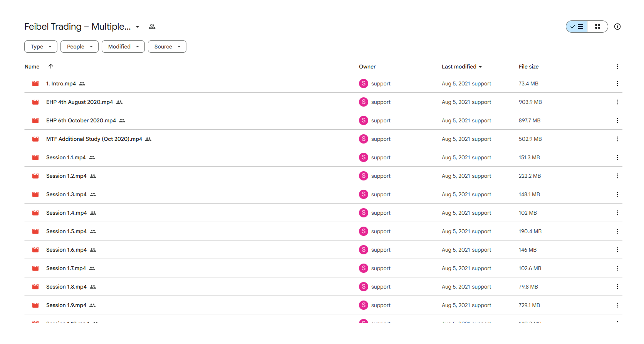Open more actions for EHP 6th October 2020.mp4
Image resolution: width=644 pixels, height=344 pixels.
pyautogui.click(x=617, y=120)
